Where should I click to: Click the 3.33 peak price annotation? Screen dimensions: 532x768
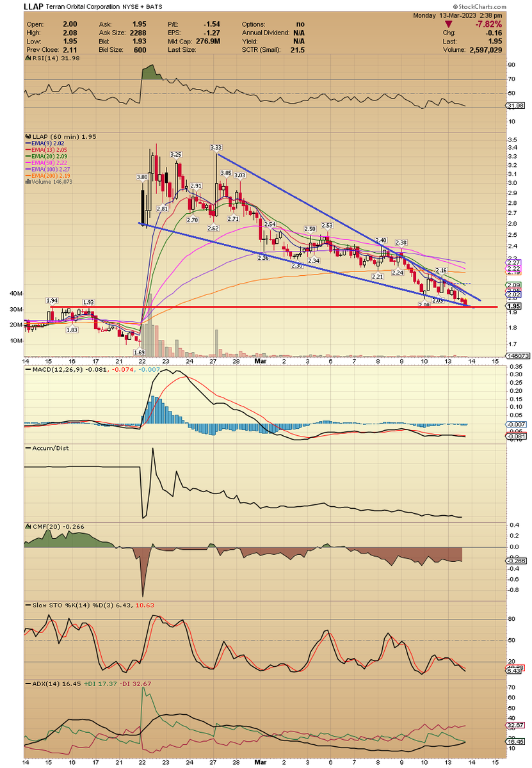pos(216,148)
